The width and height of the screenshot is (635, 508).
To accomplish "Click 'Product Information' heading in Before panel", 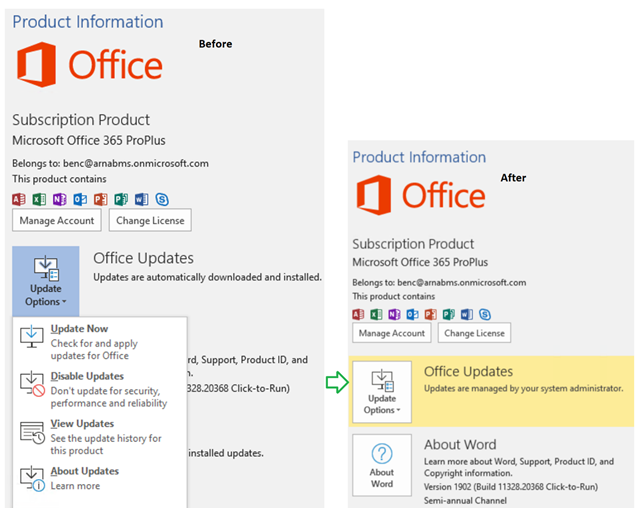I will point(88,21).
